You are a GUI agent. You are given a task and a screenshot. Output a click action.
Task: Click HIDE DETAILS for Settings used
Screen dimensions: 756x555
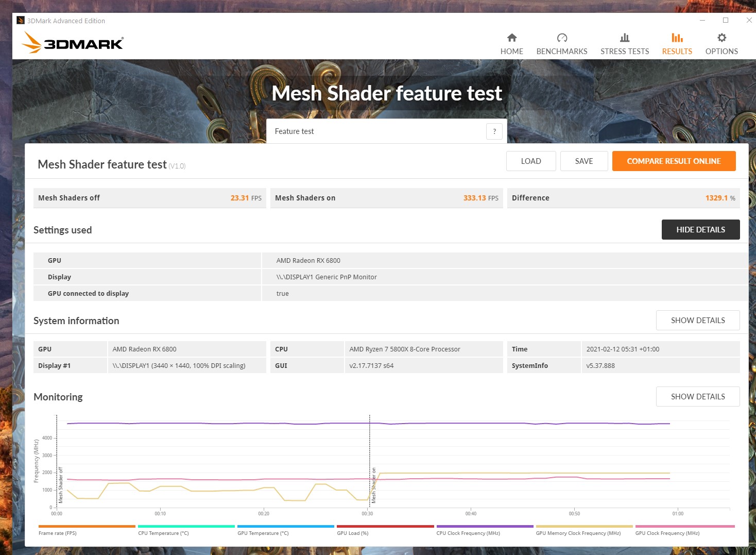(x=700, y=229)
